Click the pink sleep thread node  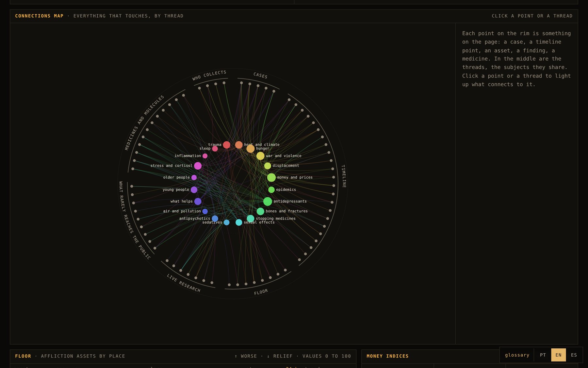[215, 149]
